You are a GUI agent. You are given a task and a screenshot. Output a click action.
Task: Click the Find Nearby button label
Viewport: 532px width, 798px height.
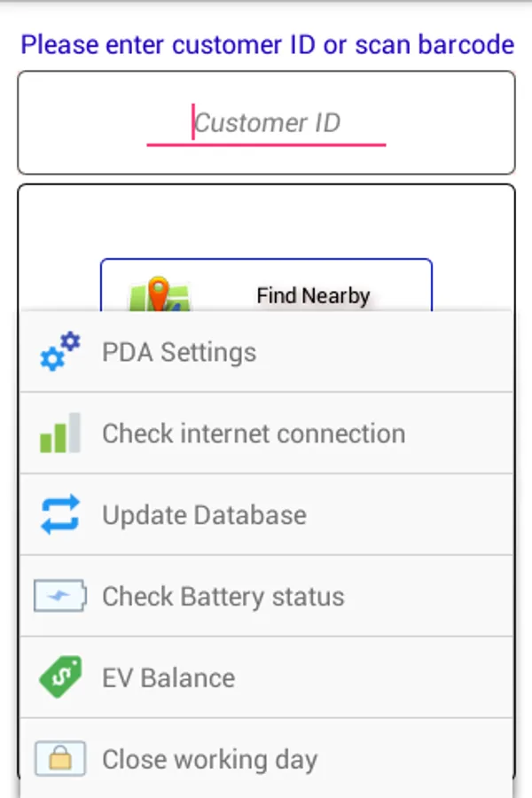pyautogui.click(x=313, y=295)
